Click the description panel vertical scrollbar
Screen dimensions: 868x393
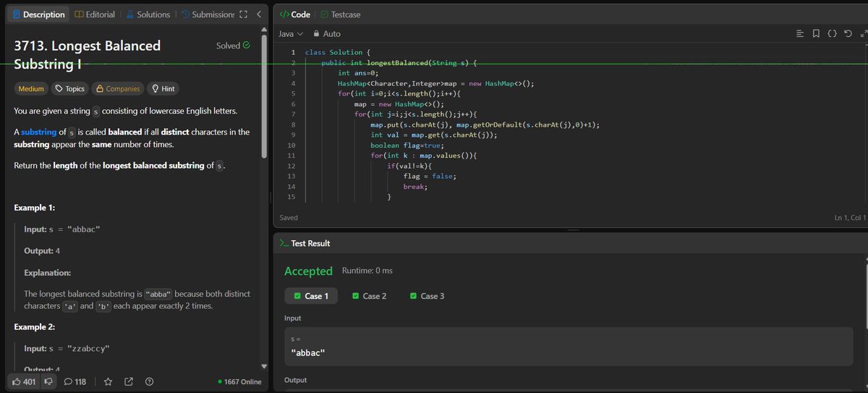coord(264,98)
